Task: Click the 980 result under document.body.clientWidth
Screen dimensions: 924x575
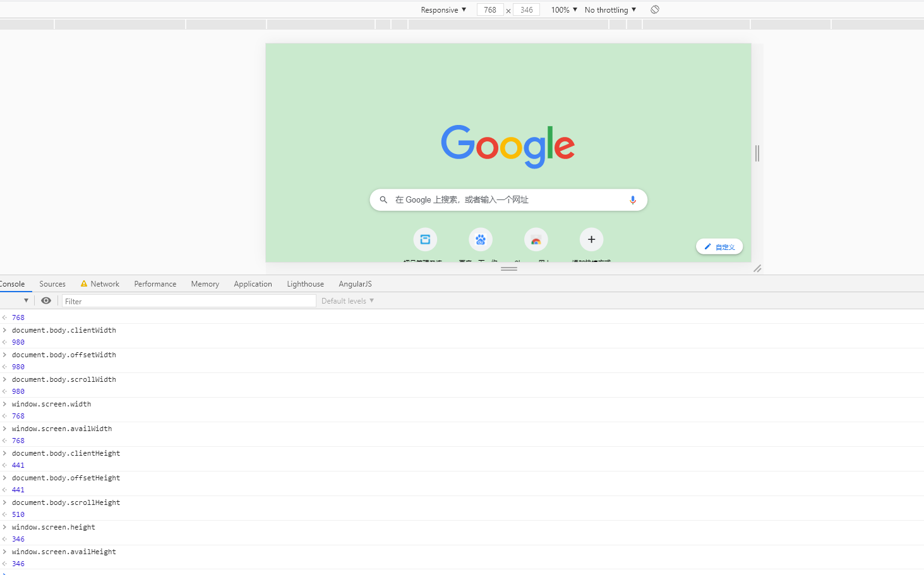Action: [x=18, y=342]
